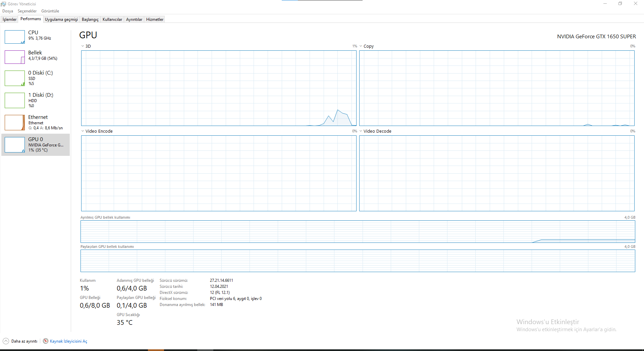
Task: Click the 141 MB reserved memory value
Action: (x=216, y=305)
